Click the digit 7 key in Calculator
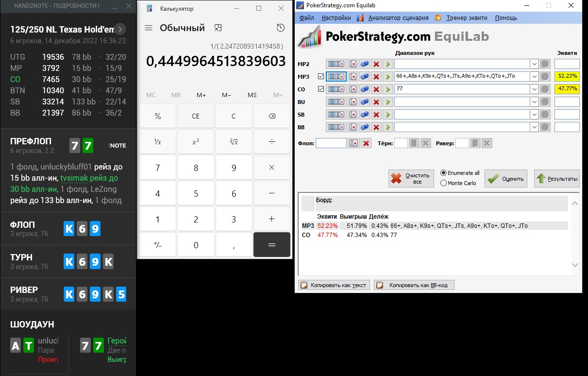Screen dimensions: 588x376 coord(158,168)
